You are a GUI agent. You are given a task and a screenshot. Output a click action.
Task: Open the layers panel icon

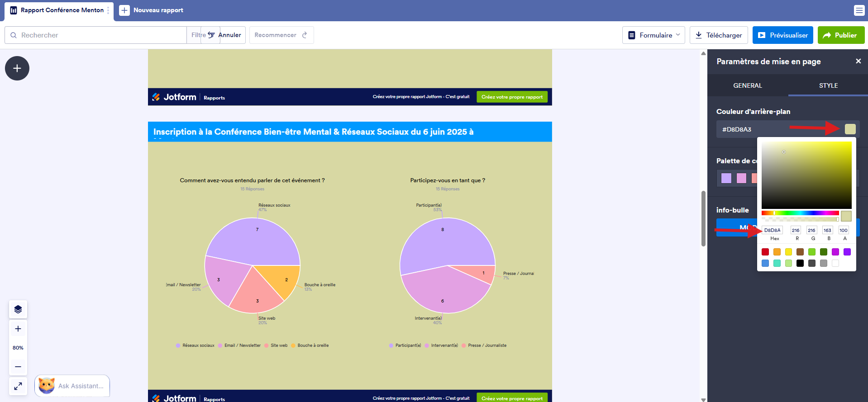click(x=18, y=309)
